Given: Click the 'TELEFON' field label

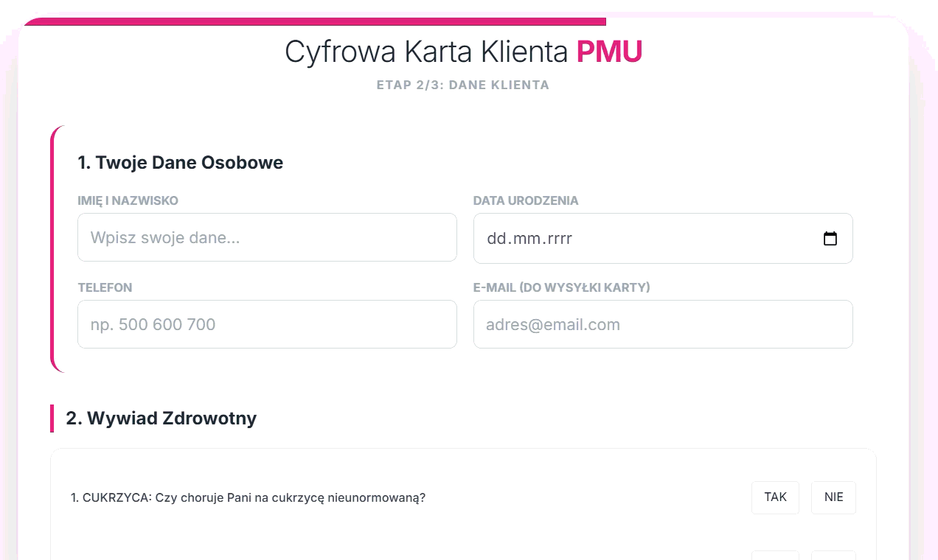Looking at the screenshot, I should click(x=105, y=287).
